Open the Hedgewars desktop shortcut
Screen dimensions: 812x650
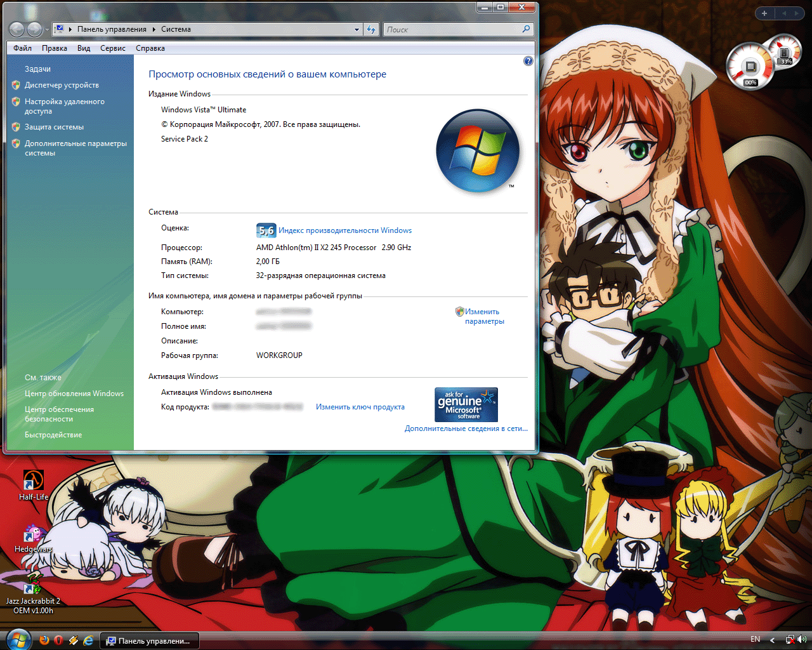click(x=34, y=538)
